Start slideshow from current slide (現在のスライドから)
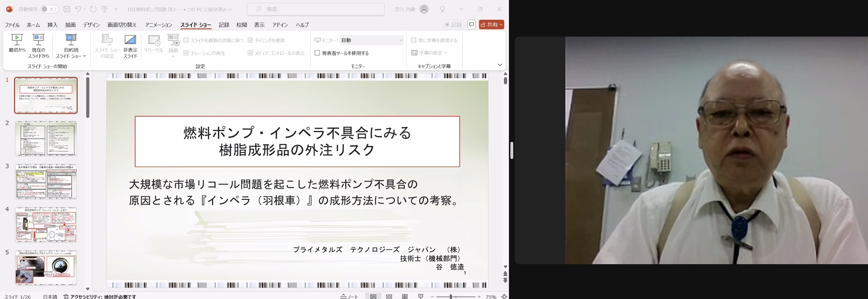Image resolution: width=868 pixels, height=299 pixels. coord(38,46)
